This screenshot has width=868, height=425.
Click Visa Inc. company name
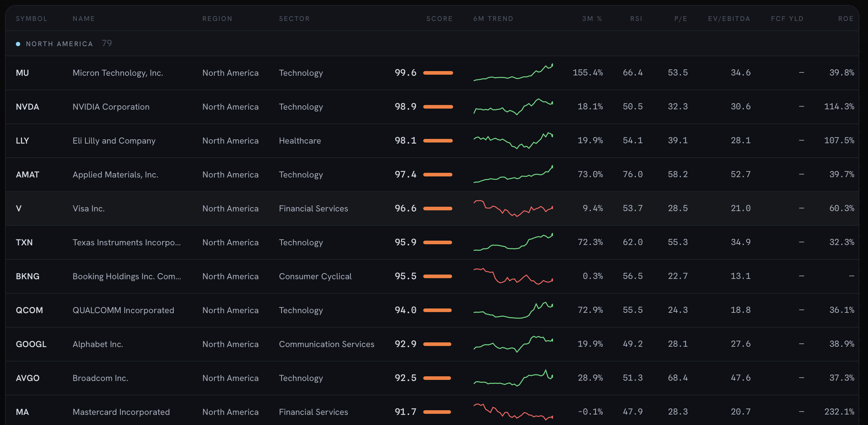[89, 209]
